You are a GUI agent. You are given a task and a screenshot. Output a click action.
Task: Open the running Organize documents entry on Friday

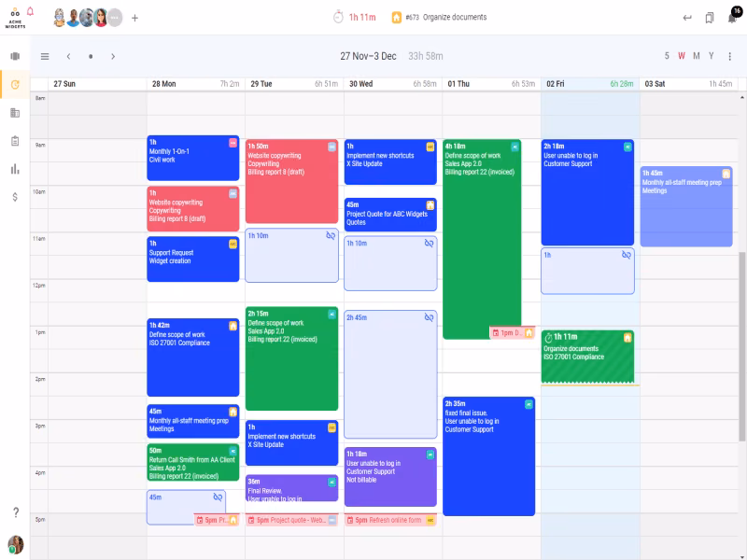click(x=587, y=357)
